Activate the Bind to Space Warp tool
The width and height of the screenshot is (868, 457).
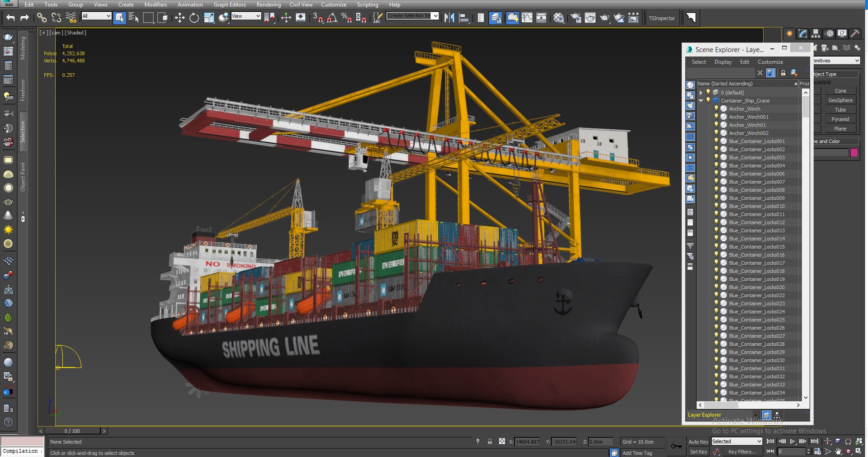[x=71, y=18]
